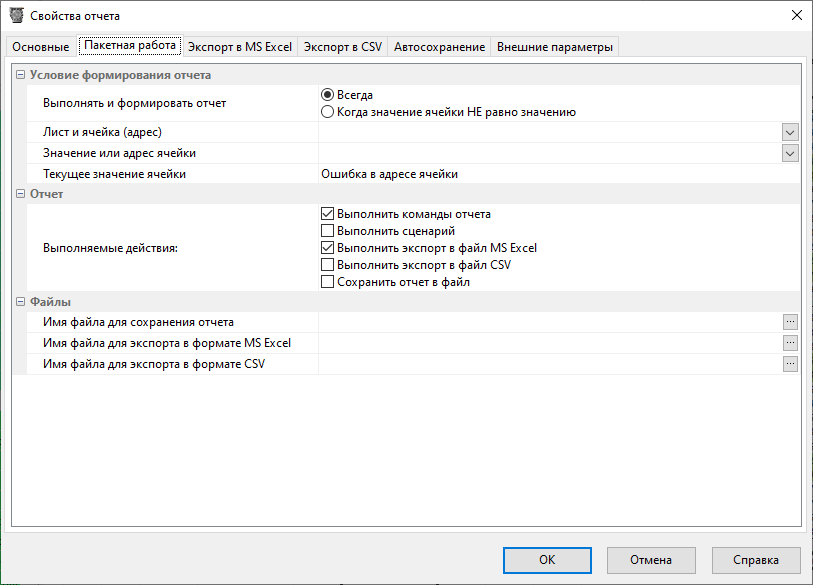The width and height of the screenshot is (813, 585).
Task: Browse for report save file name
Action: click(x=790, y=322)
